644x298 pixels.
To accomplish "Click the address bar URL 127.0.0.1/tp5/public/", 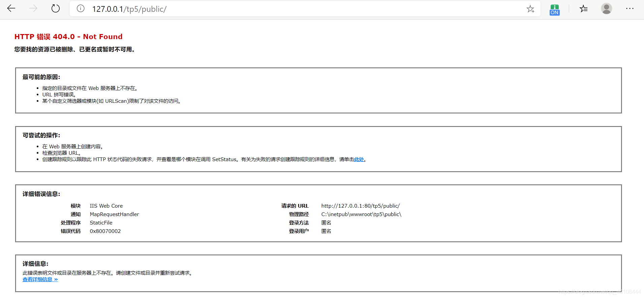I will click(x=129, y=9).
